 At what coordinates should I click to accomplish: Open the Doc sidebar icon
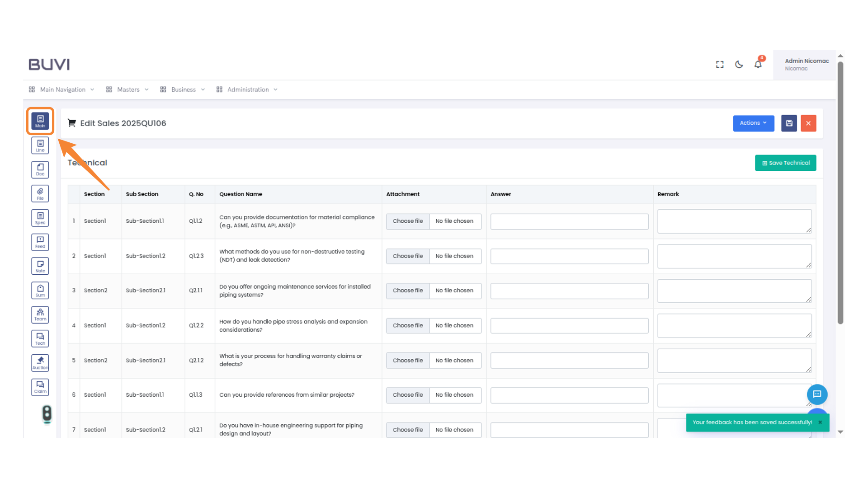[40, 170]
